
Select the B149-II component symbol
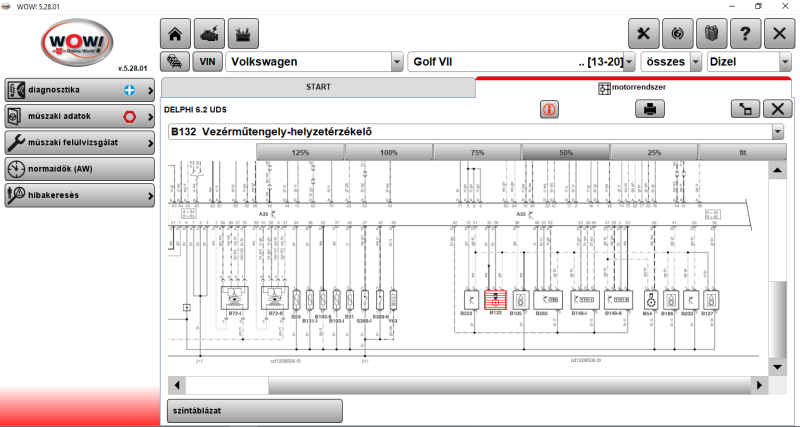click(x=618, y=300)
